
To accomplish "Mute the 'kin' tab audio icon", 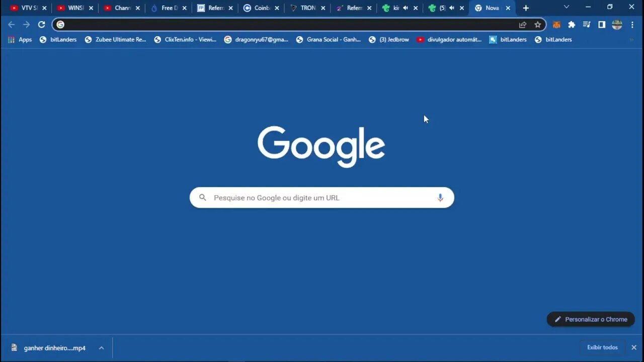I will pos(406,8).
